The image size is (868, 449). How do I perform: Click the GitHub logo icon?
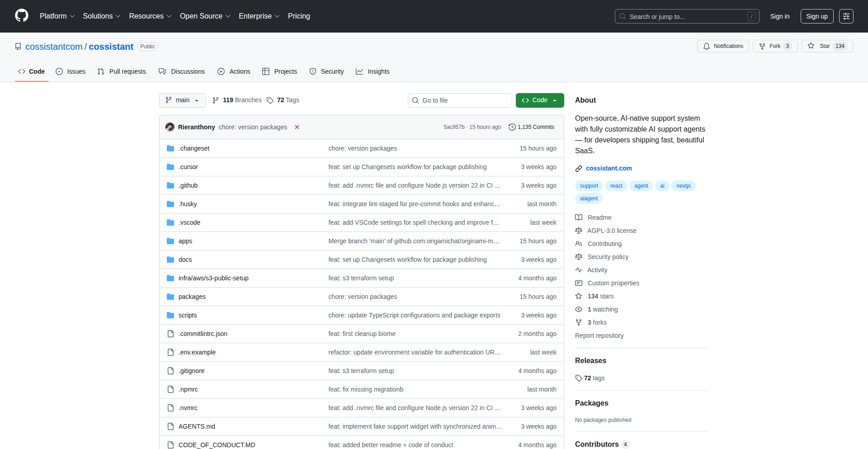click(22, 16)
